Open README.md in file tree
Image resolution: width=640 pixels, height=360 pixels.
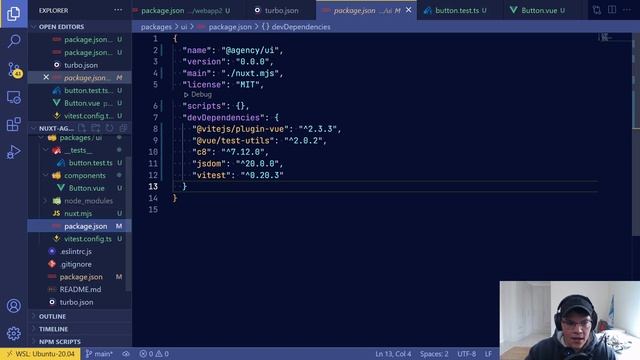click(80, 289)
